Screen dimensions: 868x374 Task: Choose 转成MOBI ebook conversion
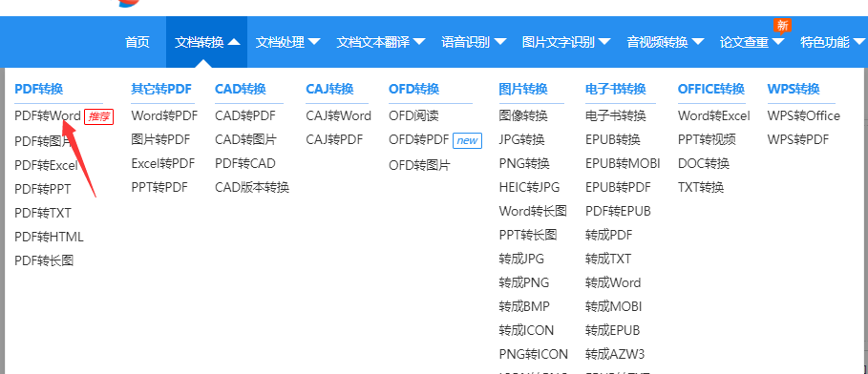pyautogui.click(x=614, y=306)
